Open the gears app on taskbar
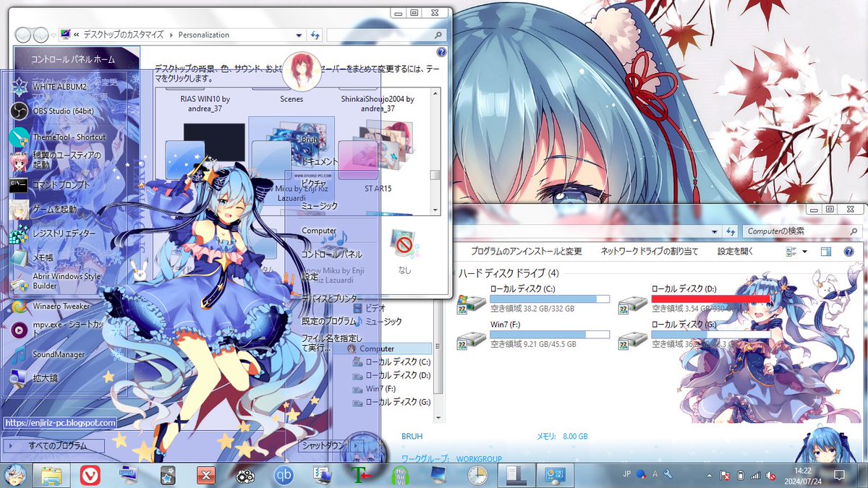 244,475
